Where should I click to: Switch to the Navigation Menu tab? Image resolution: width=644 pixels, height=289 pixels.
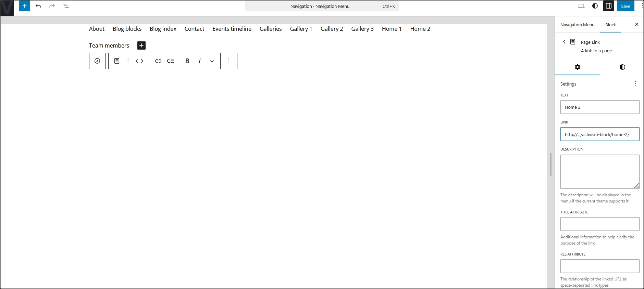click(577, 25)
